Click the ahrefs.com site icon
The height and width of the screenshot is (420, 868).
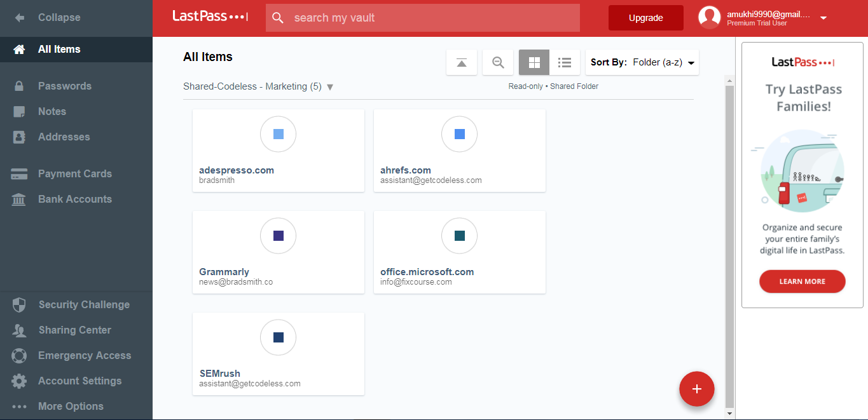click(459, 134)
